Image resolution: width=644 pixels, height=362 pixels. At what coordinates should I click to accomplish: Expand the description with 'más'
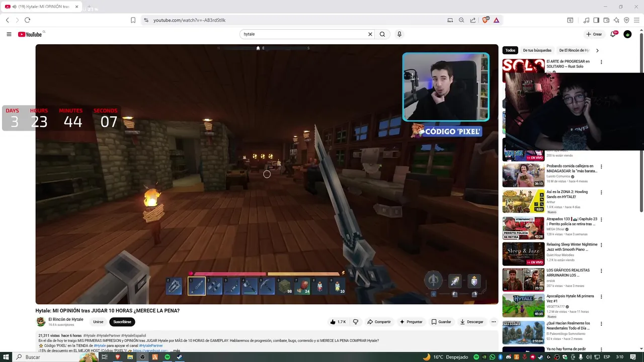(x=176, y=350)
